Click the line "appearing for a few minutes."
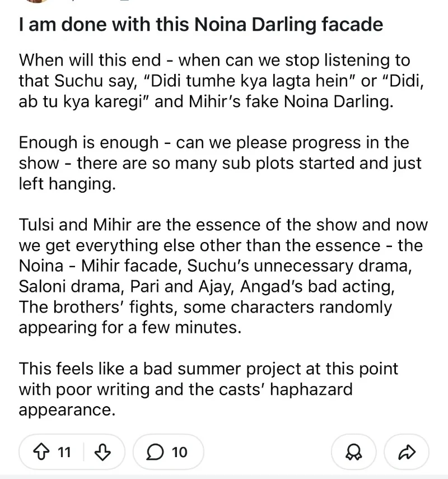The height and width of the screenshot is (479, 448). point(130,327)
